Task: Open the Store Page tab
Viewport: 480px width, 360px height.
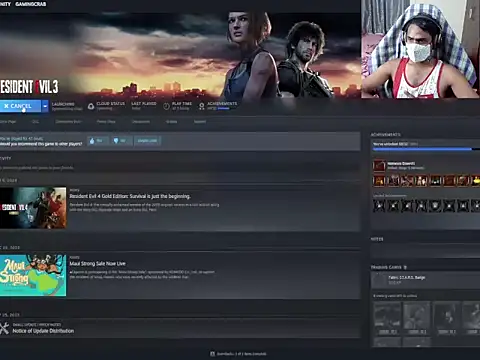Action: [7, 122]
